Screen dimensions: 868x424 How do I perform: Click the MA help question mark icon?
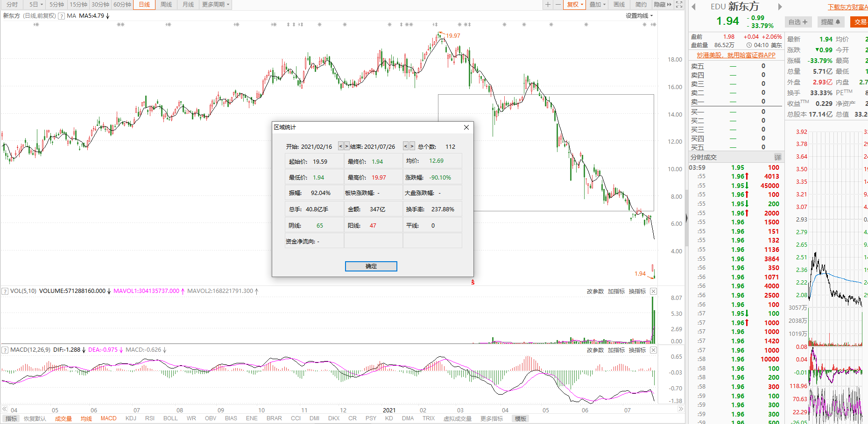(x=61, y=16)
